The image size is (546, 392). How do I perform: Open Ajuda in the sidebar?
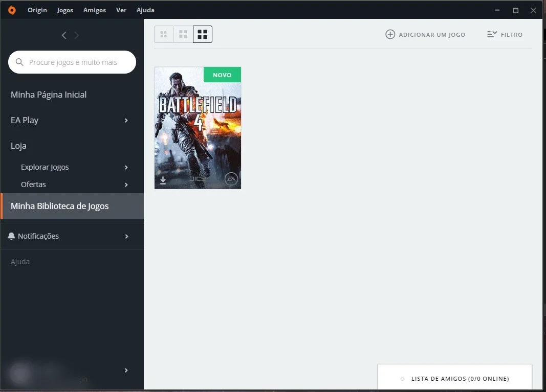coord(20,262)
